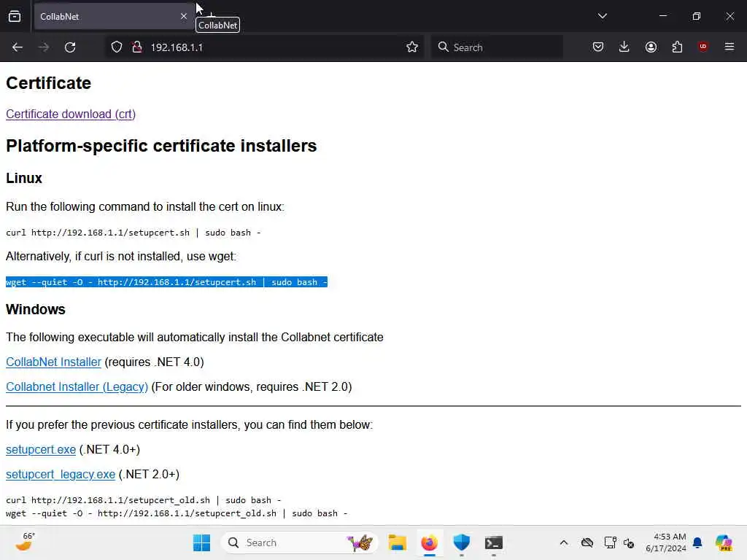
Task: Reload the current page
Action: [70, 47]
